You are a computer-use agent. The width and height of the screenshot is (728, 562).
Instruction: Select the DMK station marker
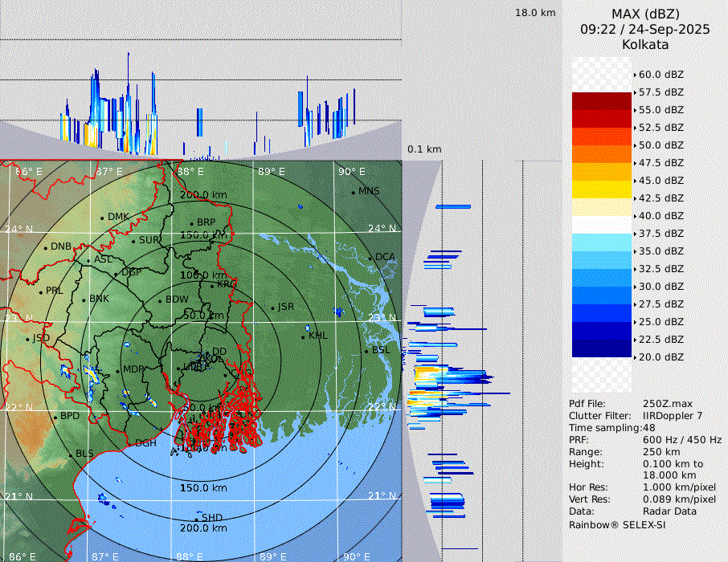102,218
